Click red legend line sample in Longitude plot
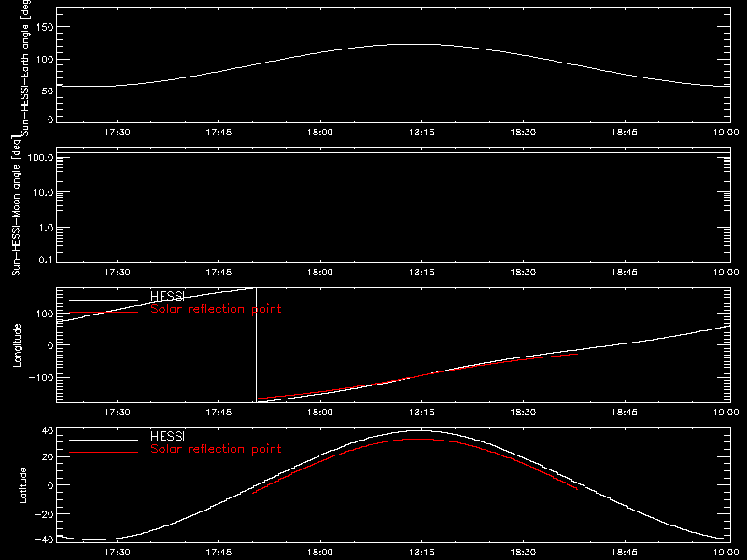 (104, 313)
